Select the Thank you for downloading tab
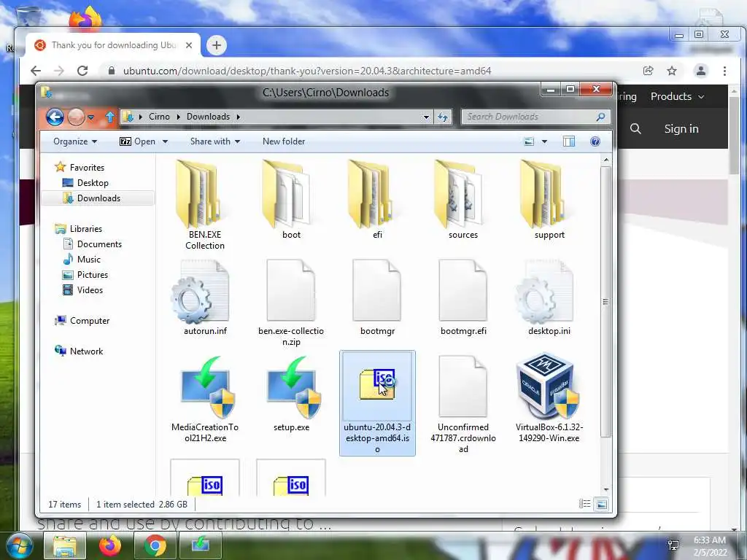 [x=112, y=45]
